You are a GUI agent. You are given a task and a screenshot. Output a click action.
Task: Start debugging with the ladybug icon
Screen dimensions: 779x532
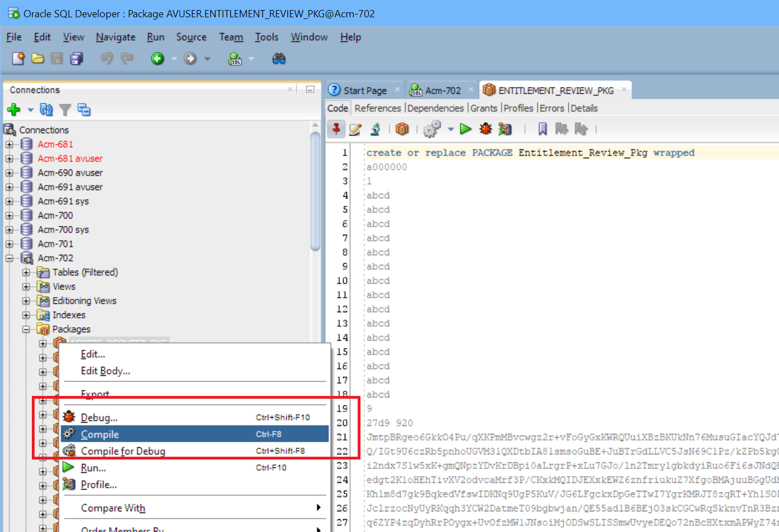tap(485, 129)
